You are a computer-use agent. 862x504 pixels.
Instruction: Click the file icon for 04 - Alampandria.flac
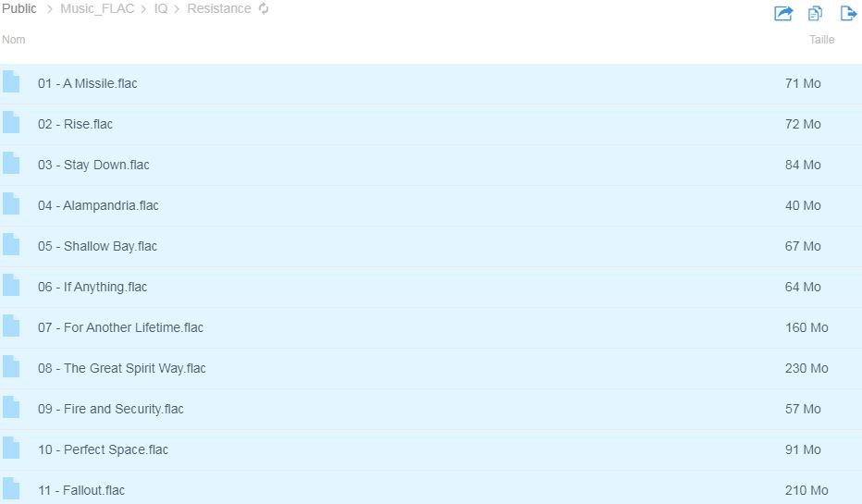[x=11, y=204]
